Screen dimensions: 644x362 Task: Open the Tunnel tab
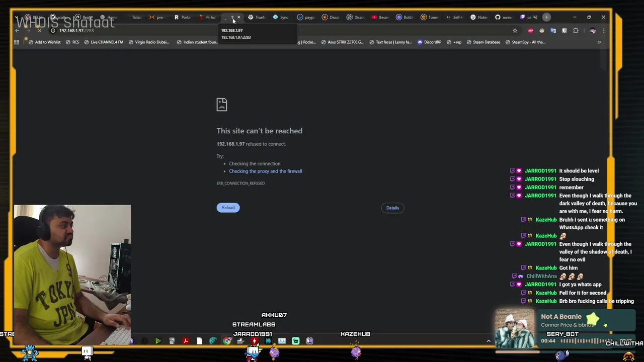(x=430, y=17)
